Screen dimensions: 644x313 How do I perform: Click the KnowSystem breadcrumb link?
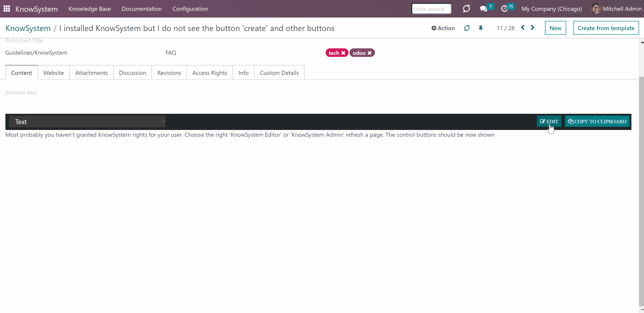(x=28, y=28)
